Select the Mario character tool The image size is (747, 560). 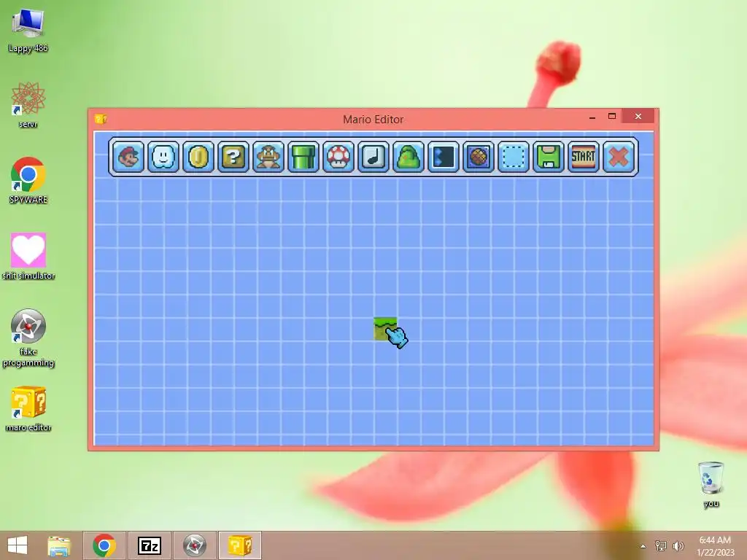(x=128, y=157)
